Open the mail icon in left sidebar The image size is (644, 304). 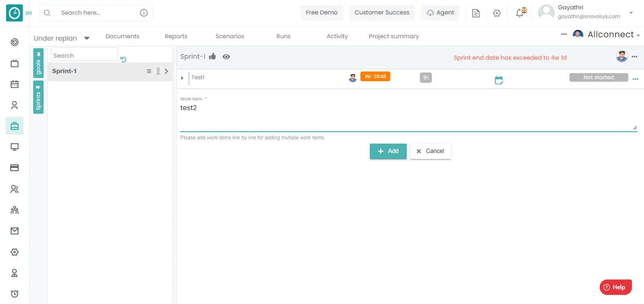tap(14, 231)
